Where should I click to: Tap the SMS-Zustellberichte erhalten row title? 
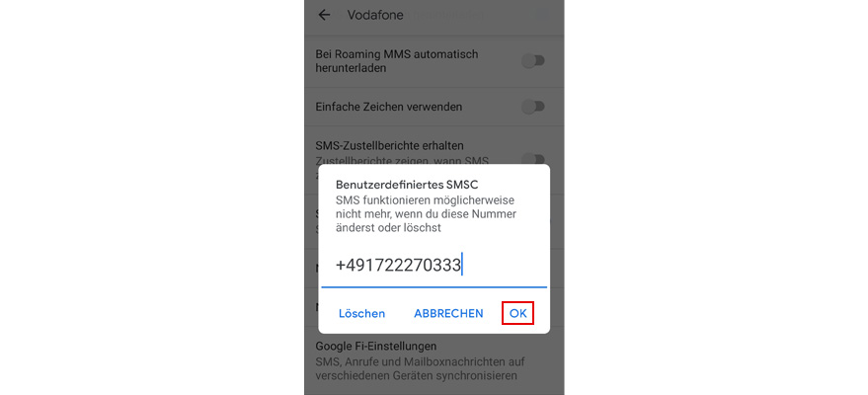tap(389, 145)
